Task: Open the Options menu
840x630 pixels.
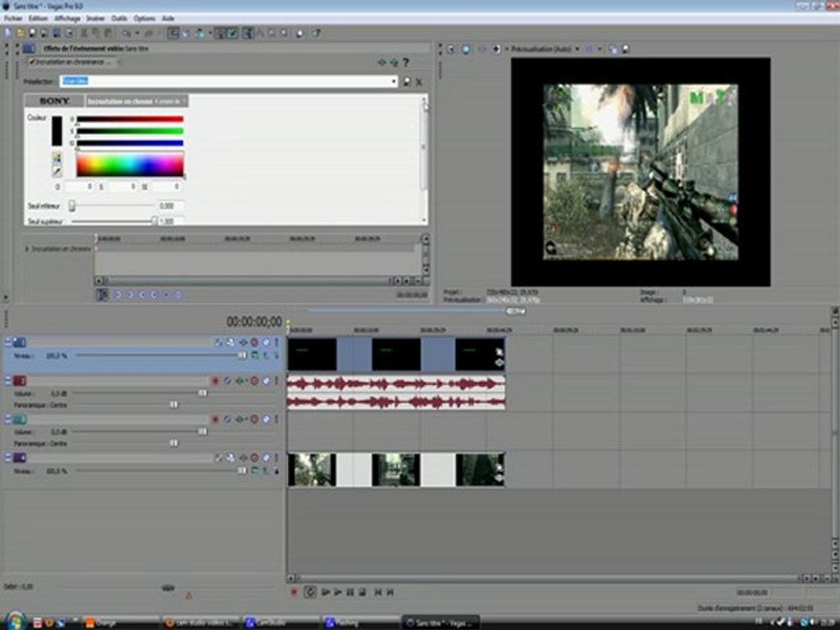Action: point(144,18)
